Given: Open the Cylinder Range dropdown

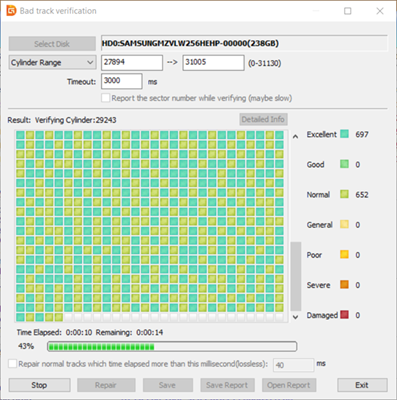Looking at the screenshot, I should tap(52, 63).
